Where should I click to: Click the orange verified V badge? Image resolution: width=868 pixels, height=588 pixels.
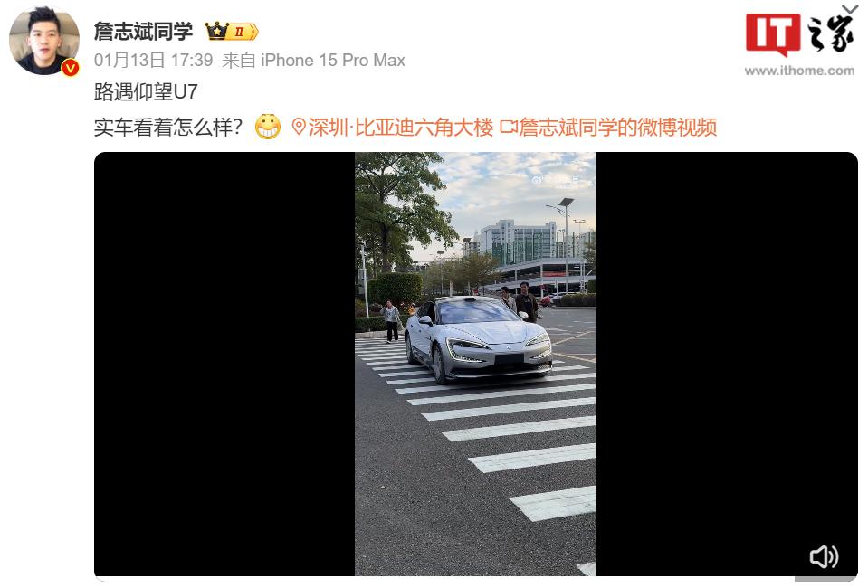(x=71, y=68)
